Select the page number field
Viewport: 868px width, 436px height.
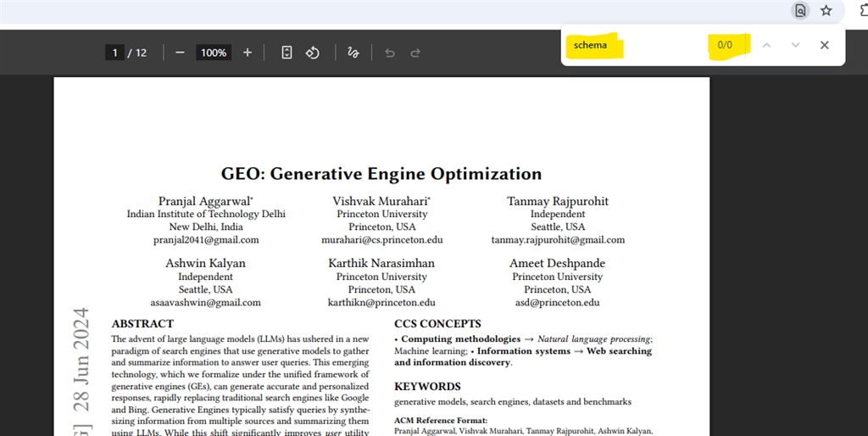coord(114,53)
